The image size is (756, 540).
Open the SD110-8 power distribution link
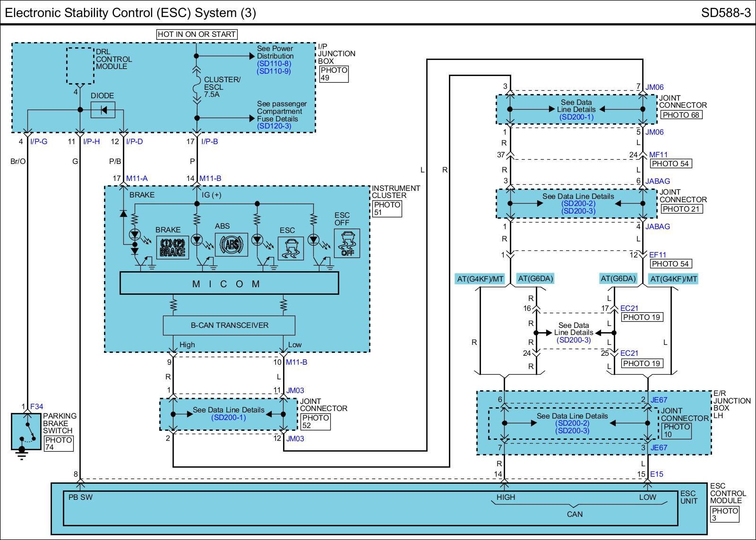point(274,64)
